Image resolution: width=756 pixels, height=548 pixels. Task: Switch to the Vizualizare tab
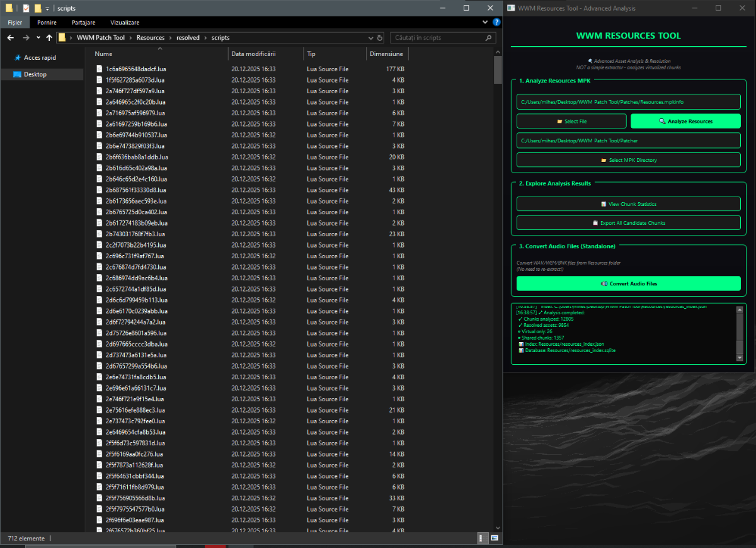tap(125, 22)
